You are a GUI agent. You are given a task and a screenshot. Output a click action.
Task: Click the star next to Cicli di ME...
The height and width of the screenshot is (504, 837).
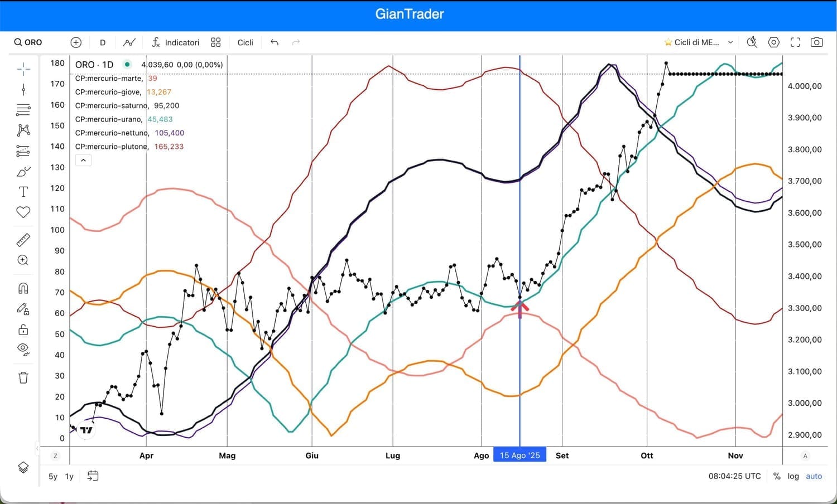668,42
